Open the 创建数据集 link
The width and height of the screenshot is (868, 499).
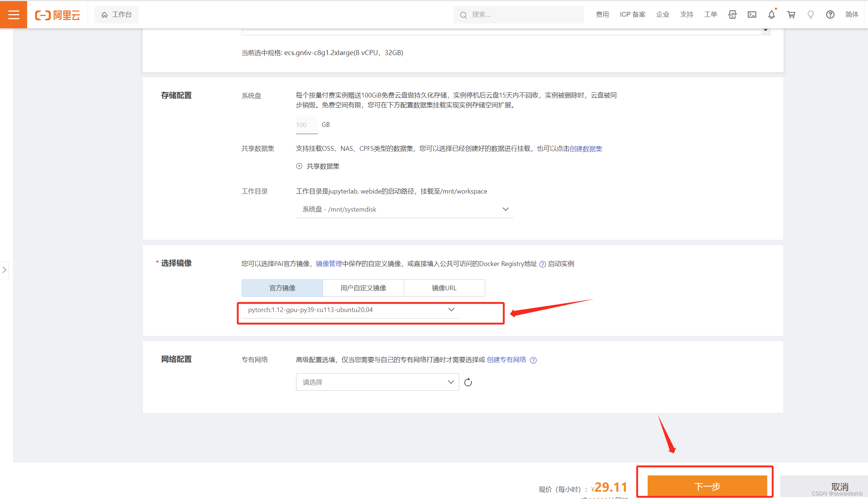(x=586, y=149)
